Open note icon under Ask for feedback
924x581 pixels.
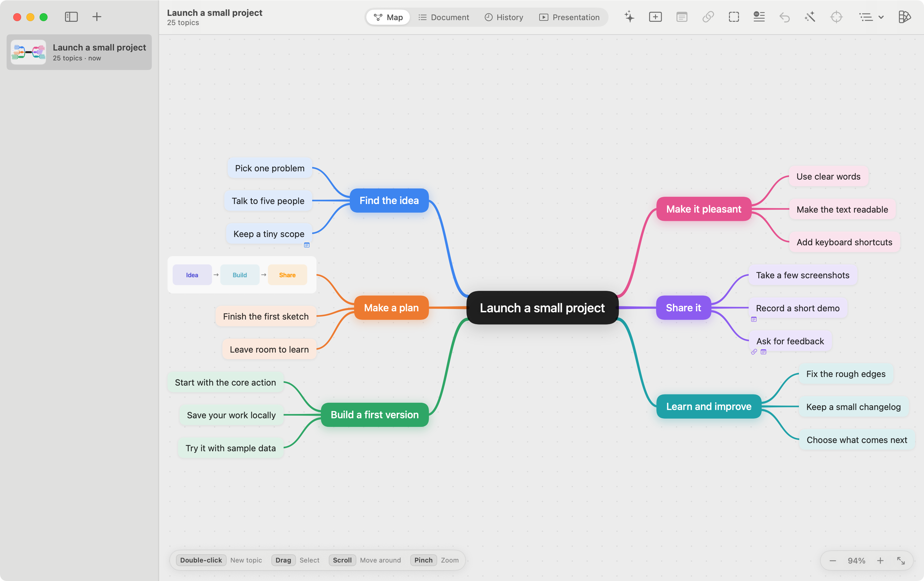(x=764, y=352)
